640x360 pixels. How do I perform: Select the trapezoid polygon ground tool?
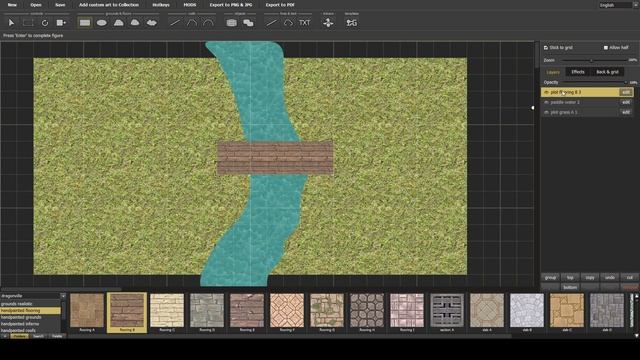pos(118,23)
